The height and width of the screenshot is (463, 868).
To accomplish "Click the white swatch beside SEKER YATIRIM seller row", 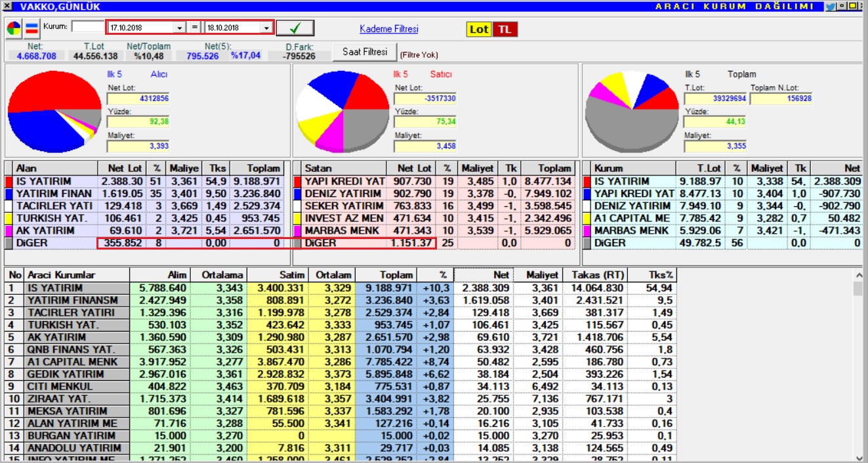I will pos(297,206).
